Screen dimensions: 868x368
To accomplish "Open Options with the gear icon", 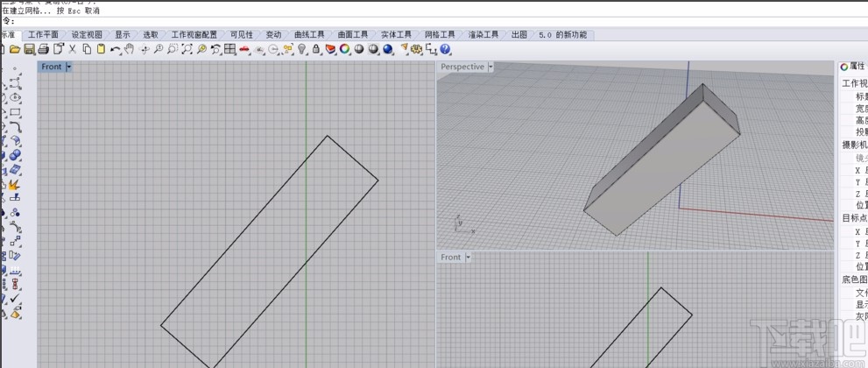I will tap(417, 49).
